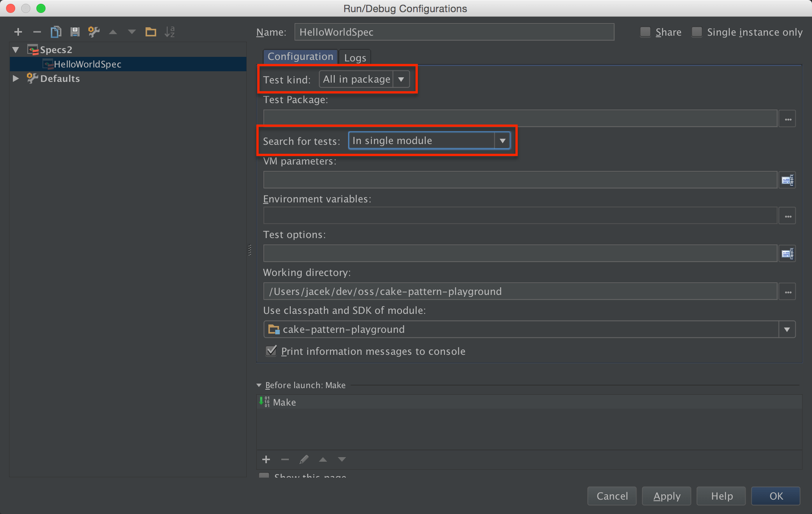Open the Search for tests dropdown
The width and height of the screenshot is (812, 514).
[502, 140]
